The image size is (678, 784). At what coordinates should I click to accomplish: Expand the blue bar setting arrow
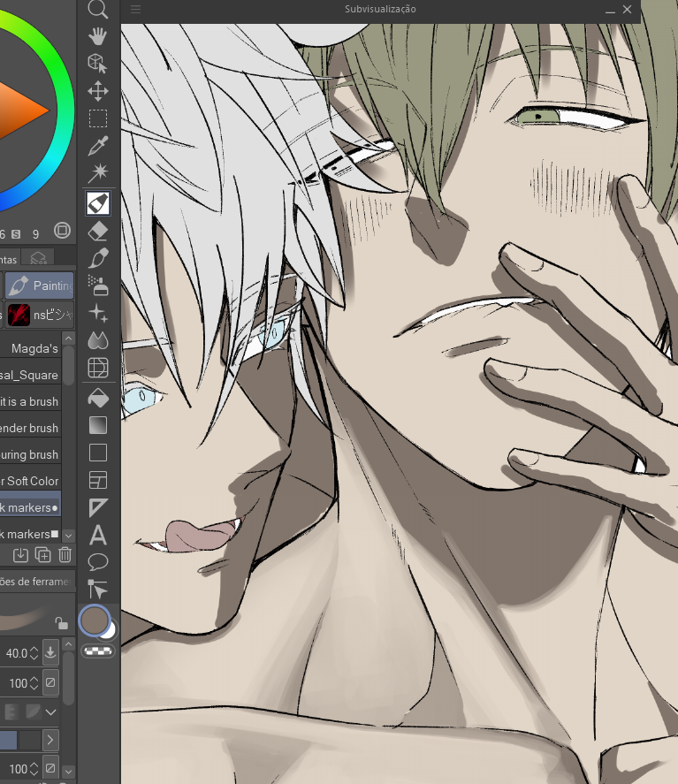click(x=50, y=740)
